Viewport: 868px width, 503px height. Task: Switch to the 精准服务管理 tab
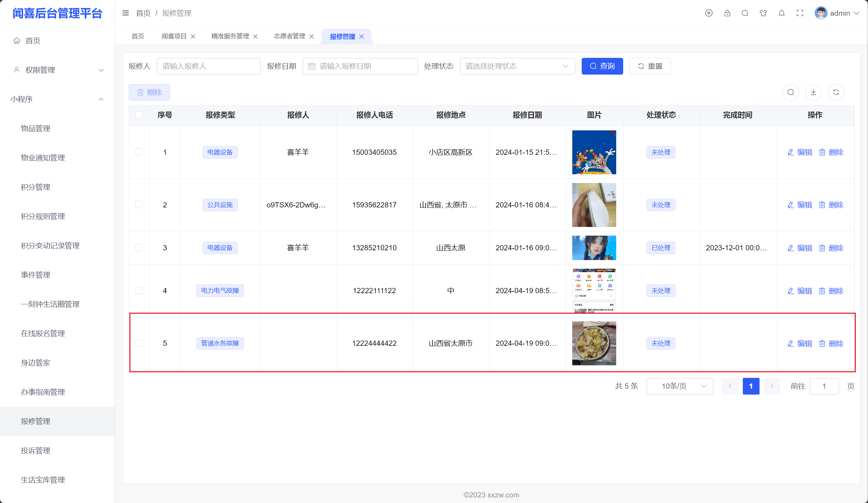point(230,36)
